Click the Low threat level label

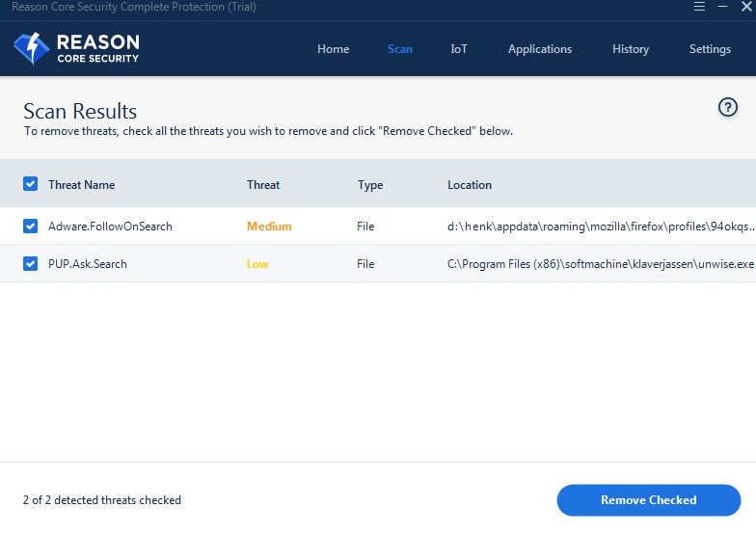coord(257,264)
